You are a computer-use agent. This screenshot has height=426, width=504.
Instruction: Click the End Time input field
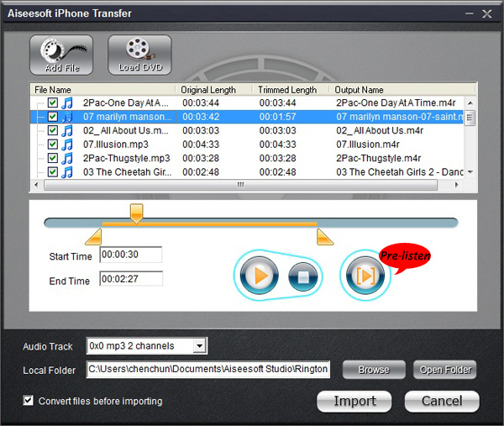(131, 279)
